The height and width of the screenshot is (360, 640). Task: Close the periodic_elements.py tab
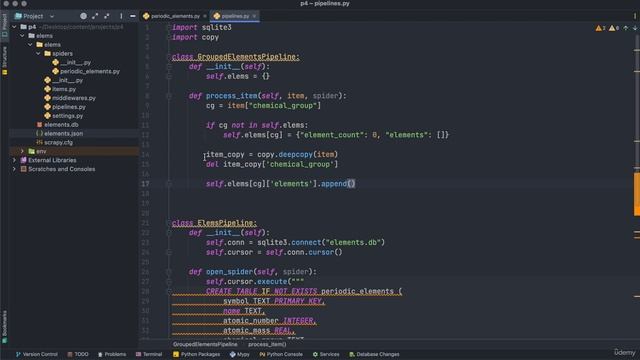(205, 16)
